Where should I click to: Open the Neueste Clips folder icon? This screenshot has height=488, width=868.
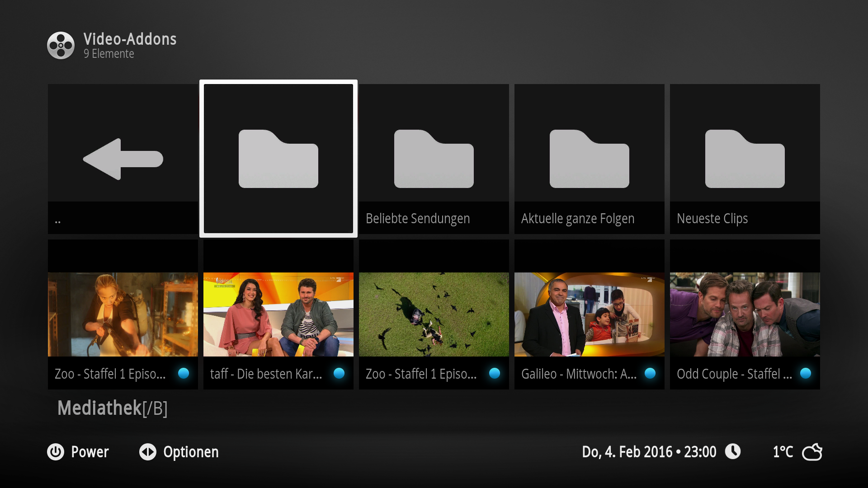[x=745, y=159]
